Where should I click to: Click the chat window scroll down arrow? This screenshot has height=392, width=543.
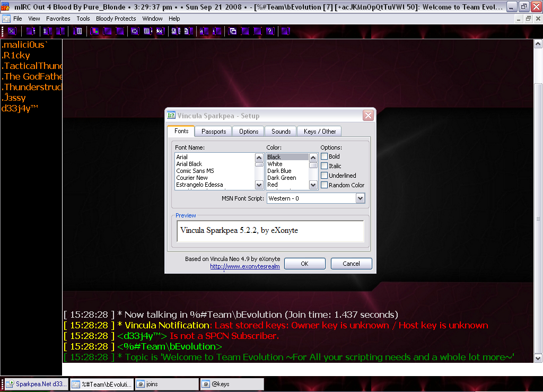(x=538, y=358)
